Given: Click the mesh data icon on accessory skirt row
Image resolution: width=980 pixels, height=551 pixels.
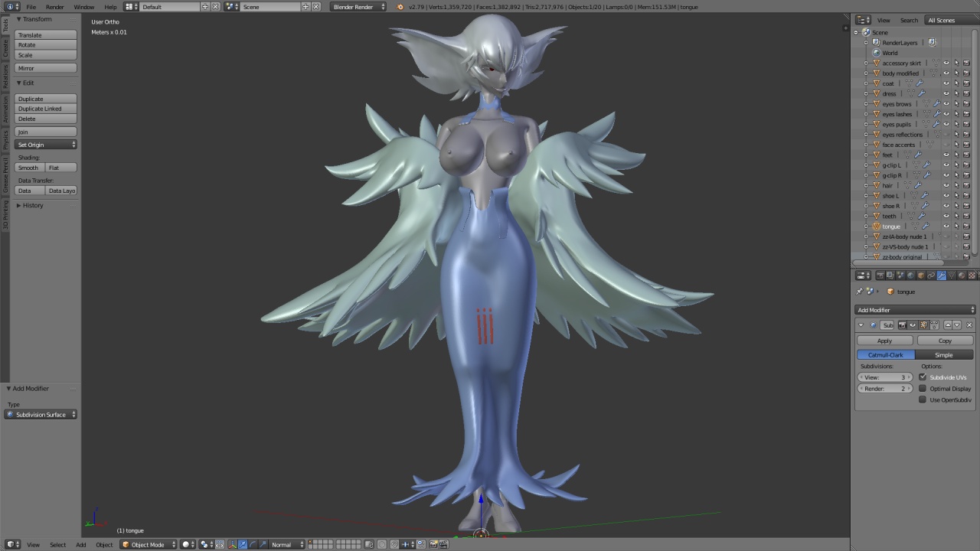Looking at the screenshot, I should point(935,63).
